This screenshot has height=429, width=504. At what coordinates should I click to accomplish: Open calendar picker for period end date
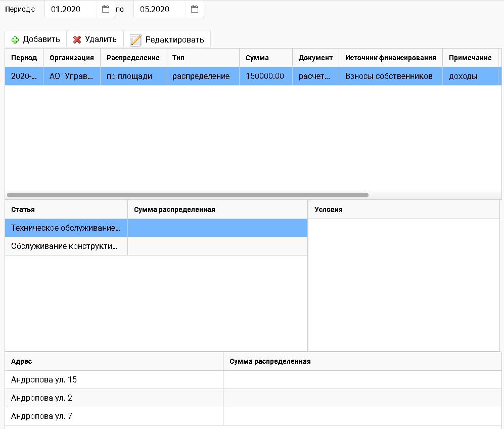pyautogui.click(x=195, y=9)
